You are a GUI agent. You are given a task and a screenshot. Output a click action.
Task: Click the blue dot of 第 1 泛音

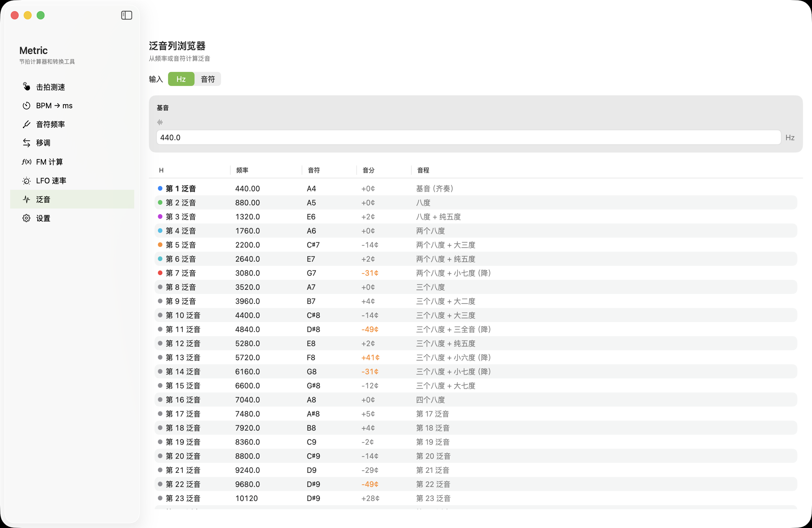(x=160, y=188)
